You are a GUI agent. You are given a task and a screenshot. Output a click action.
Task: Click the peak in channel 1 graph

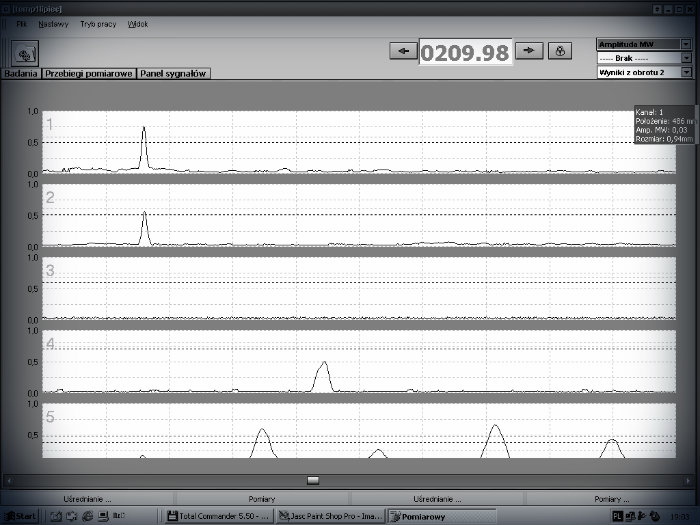point(144,130)
